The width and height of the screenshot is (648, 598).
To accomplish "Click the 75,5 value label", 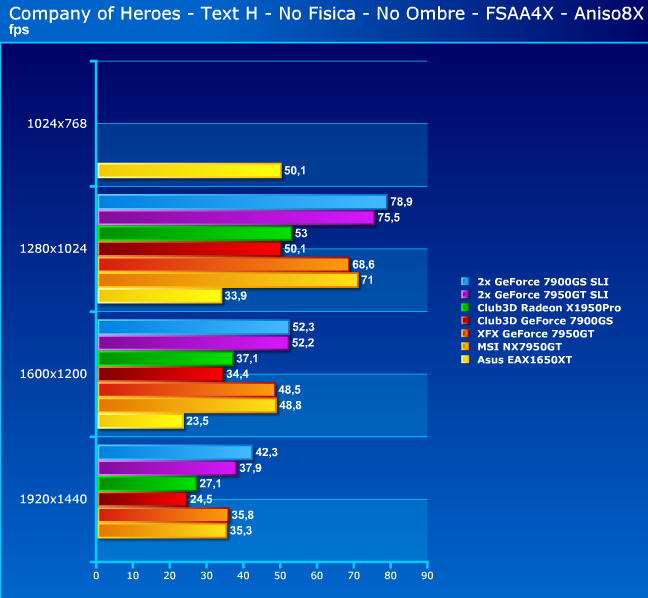I will tap(388, 217).
